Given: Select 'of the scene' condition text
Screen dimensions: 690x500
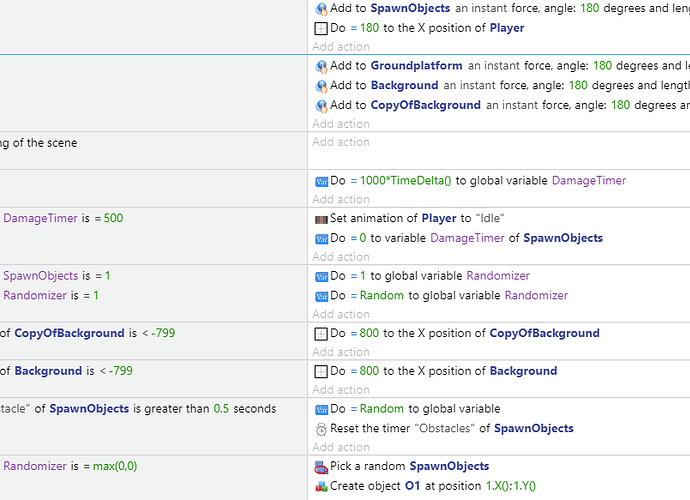Looking at the screenshot, I should 39,143.
